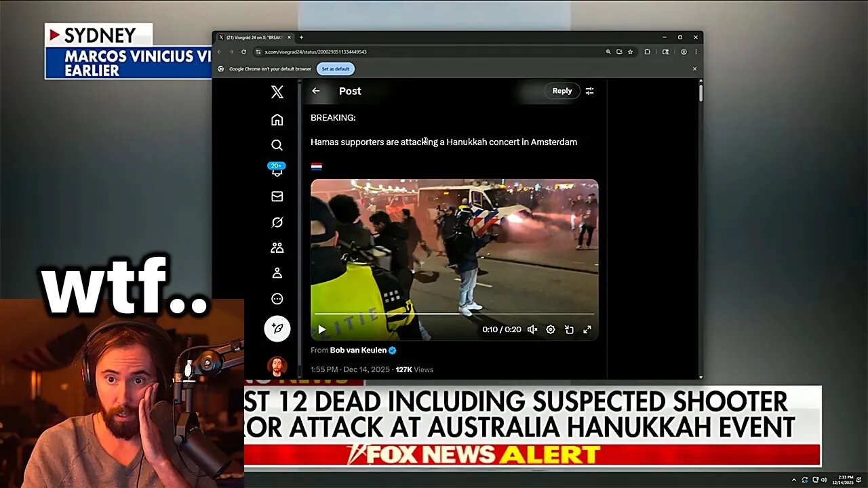This screenshot has height=488, width=868.
Task: Seek on the video progress bar
Action: coord(454,314)
